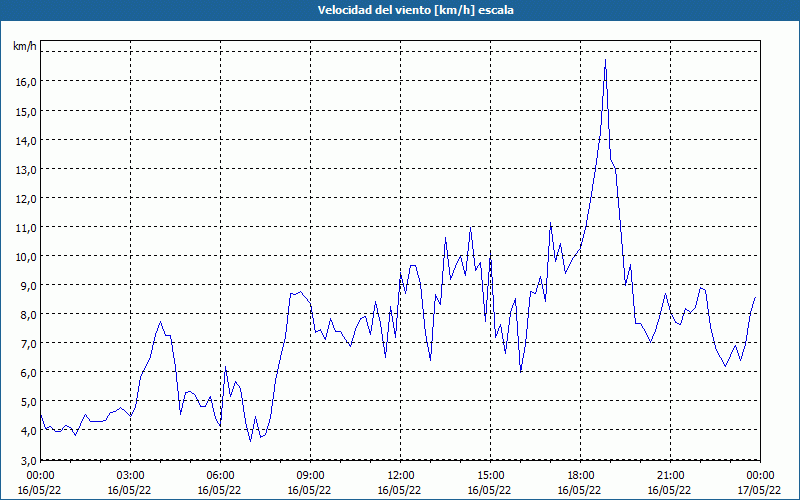Image resolution: width=800 pixels, height=500 pixels.
Task: Click the '21:00' time axis label
Action: click(670, 476)
